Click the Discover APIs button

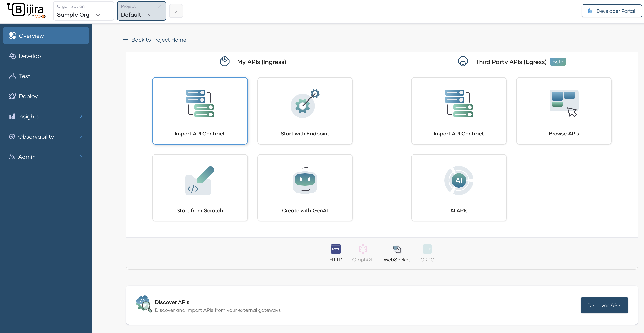coord(604,305)
